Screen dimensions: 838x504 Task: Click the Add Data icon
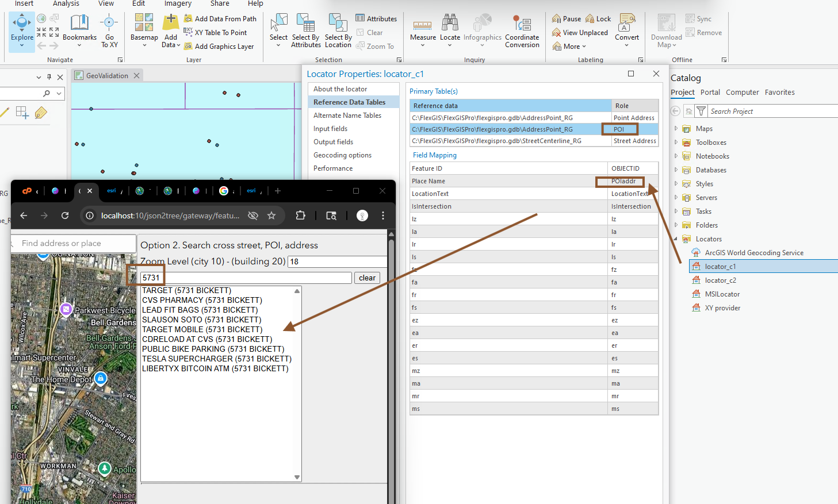[171, 22]
